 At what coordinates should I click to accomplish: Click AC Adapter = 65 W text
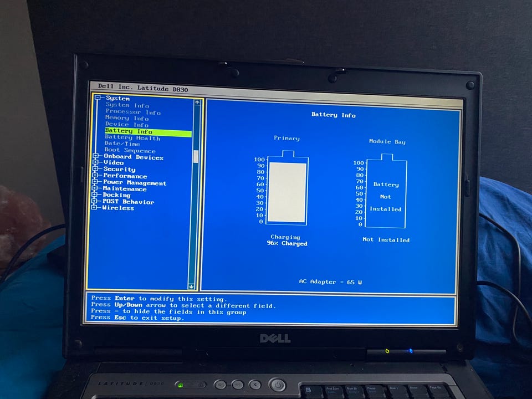coord(330,282)
